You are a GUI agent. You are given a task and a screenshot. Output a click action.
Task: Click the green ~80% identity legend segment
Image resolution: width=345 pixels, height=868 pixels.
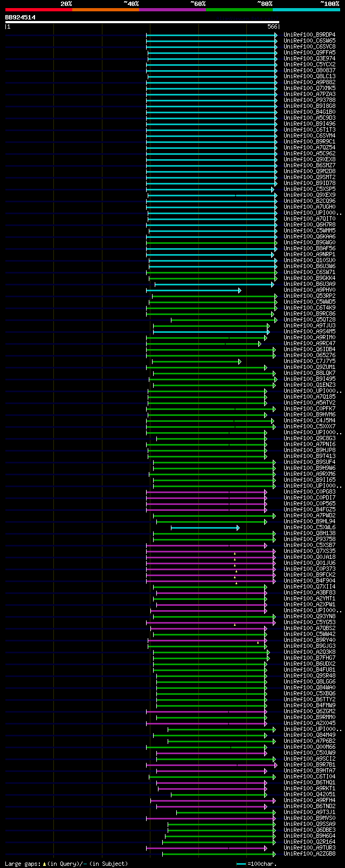coord(239,10)
